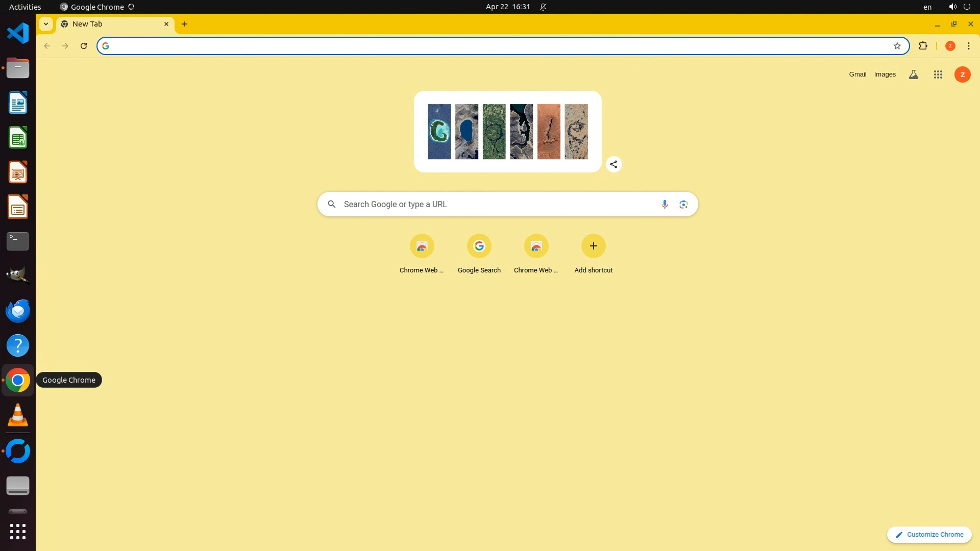
Task: Open a new tab with plus button
Action: click(x=185, y=24)
